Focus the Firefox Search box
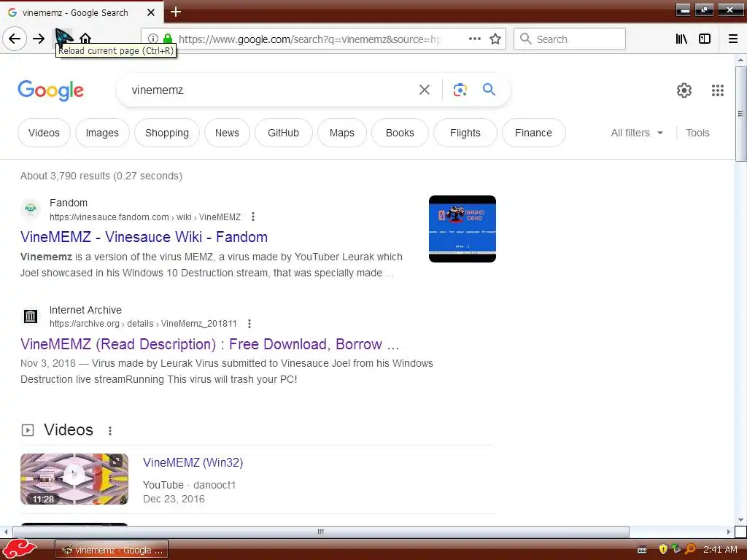The image size is (747, 560). click(569, 39)
